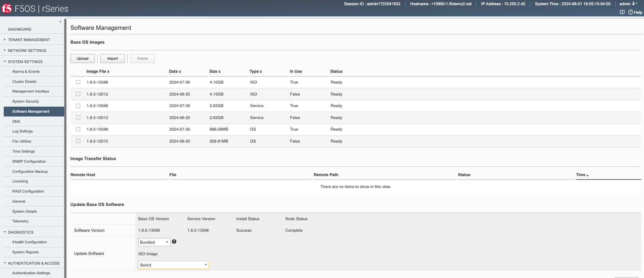Click the Install Status Success value
Screen dimensions: 644x278
point(244,230)
